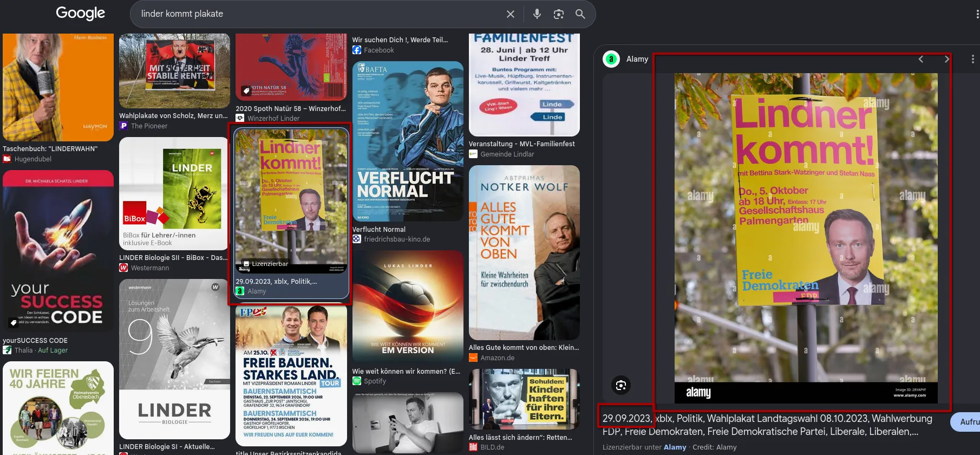Open 'Wir suchen Dich' Facebook result
Viewport: 980px width, 455px height.
[x=400, y=40]
